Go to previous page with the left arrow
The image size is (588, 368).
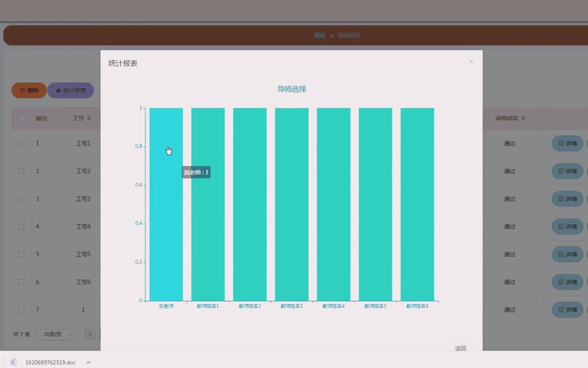[90, 334]
